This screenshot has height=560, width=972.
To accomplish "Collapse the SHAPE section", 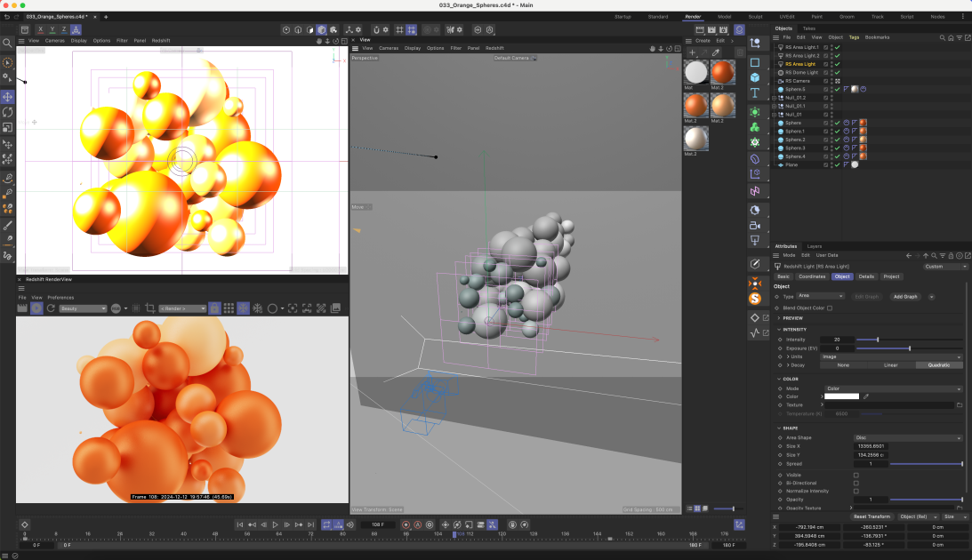I will (779, 428).
